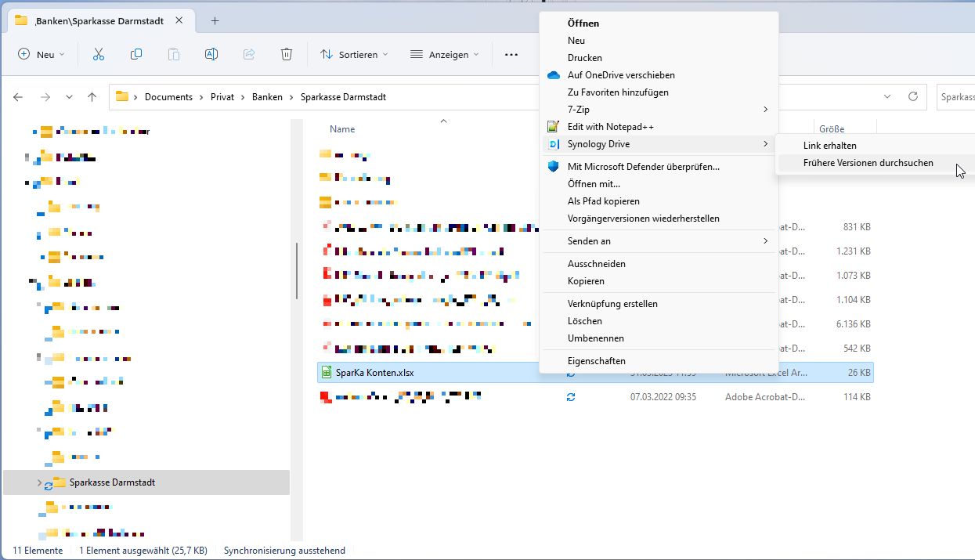Click the Up one level arrow
975x560 pixels.
click(x=92, y=97)
